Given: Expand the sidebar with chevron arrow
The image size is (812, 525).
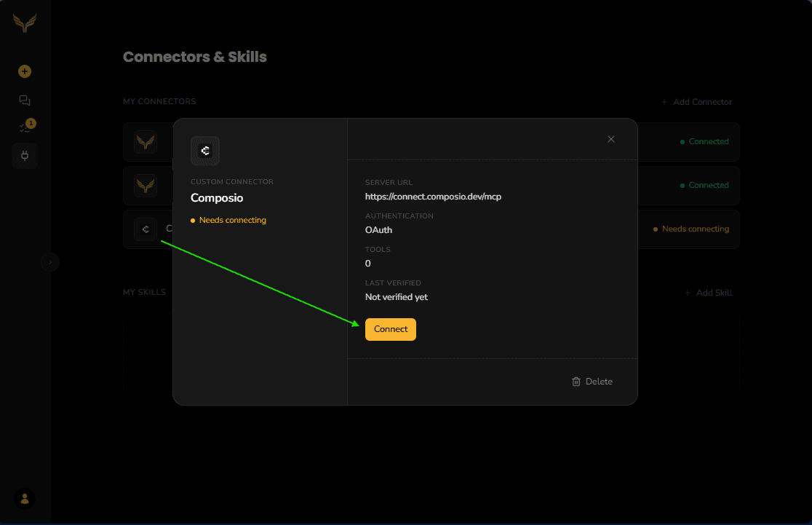Looking at the screenshot, I should pyautogui.click(x=50, y=262).
